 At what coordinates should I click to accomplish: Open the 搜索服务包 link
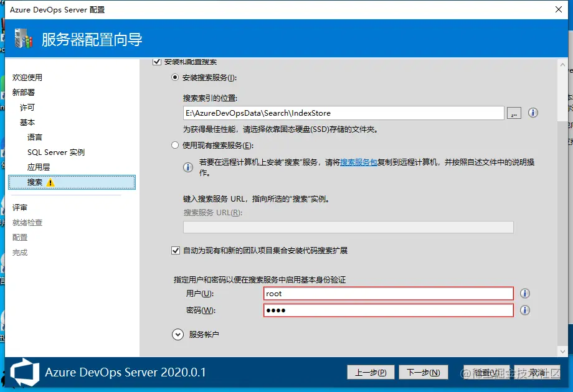tap(359, 162)
